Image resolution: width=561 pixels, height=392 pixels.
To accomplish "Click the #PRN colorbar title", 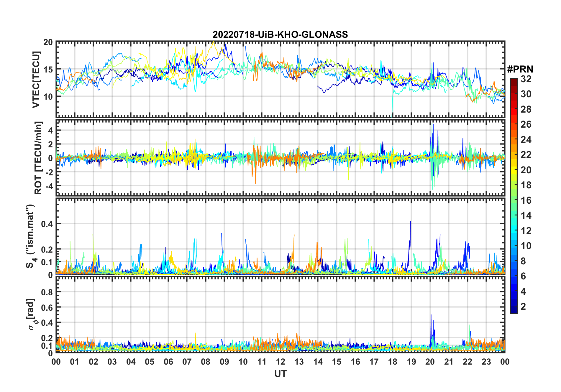I will coord(520,69).
